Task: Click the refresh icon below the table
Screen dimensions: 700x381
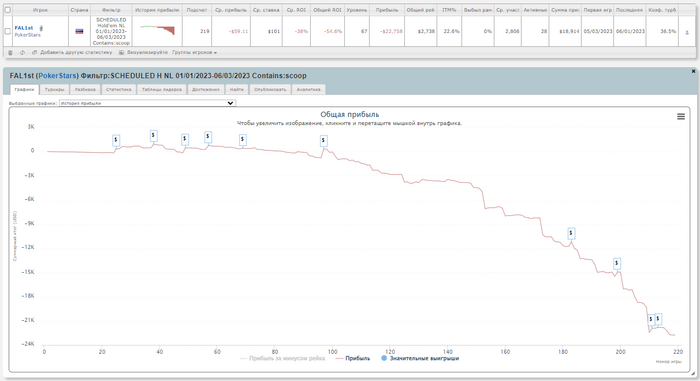Action: pyautogui.click(x=22, y=53)
